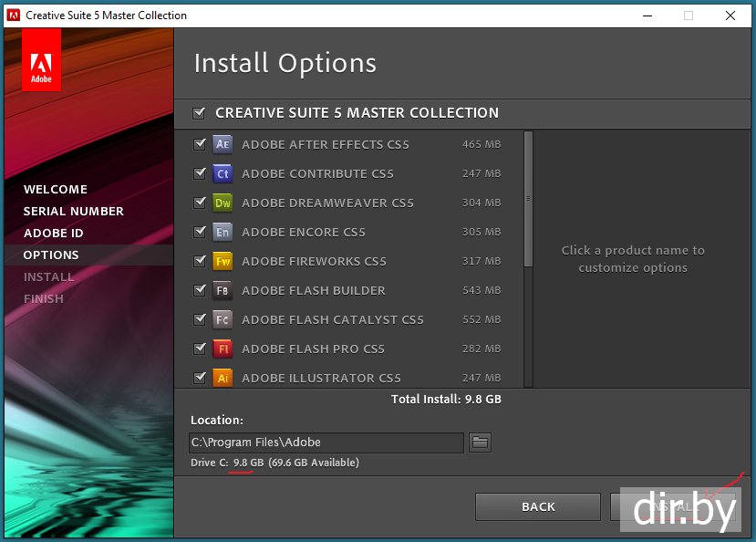Click the Contribute CS5 product icon

(x=223, y=173)
